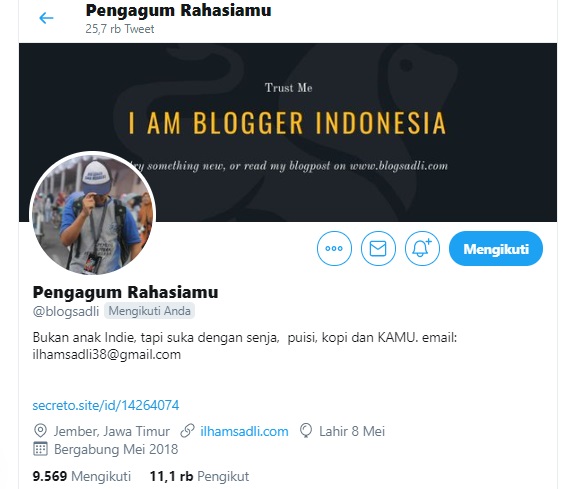577x489 pixels.
Task: Open the profile avatar photo
Action: point(93,213)
